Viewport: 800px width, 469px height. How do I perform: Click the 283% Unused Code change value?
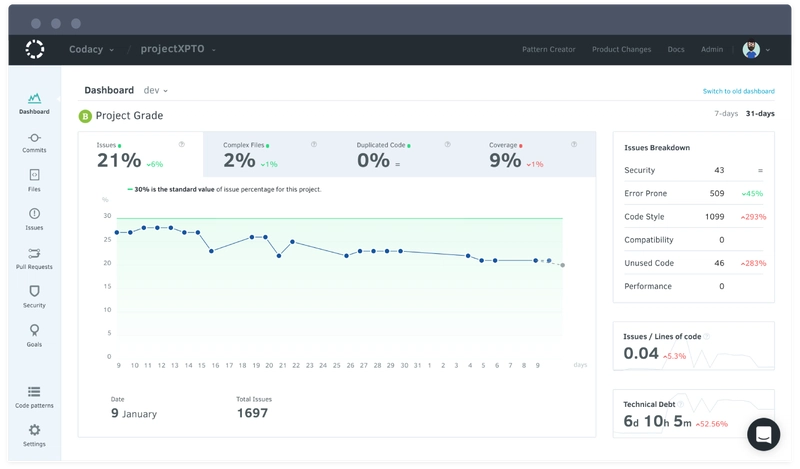(754, 263)
